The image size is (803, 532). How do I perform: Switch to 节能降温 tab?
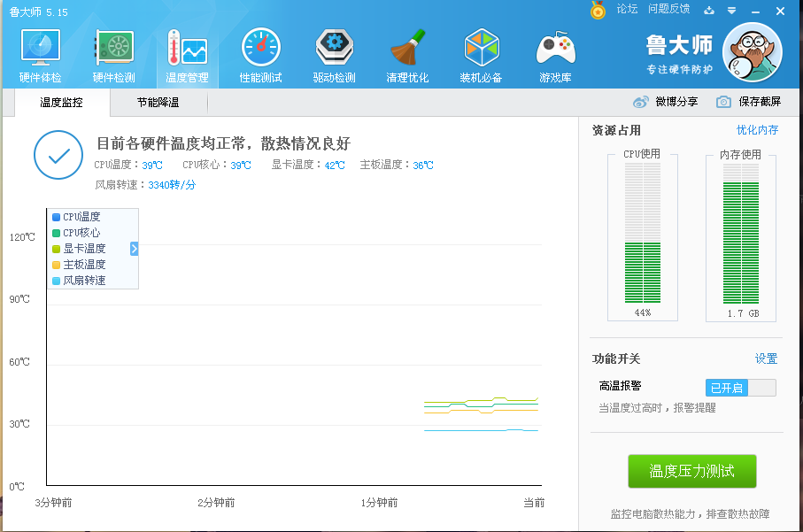click(158, 103)
